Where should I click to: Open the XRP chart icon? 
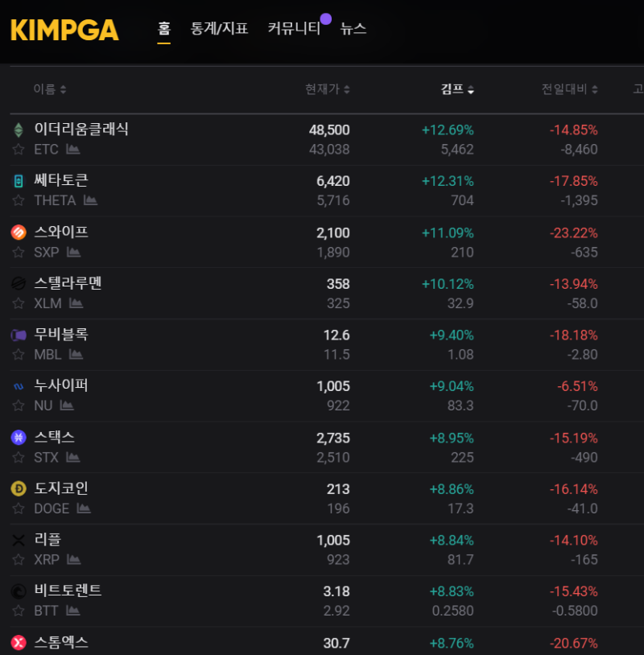click(73, 559)
